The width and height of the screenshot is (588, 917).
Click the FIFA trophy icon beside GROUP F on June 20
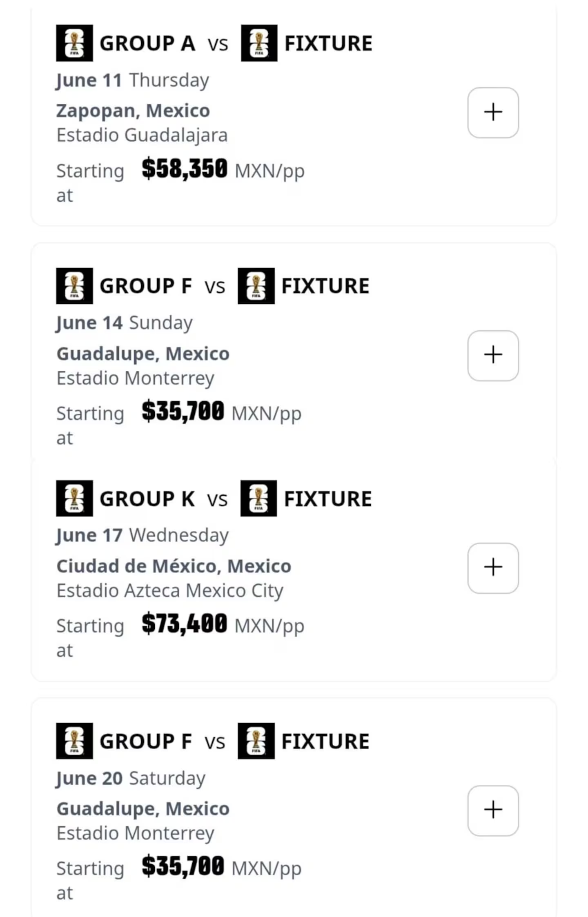(74, 741)
